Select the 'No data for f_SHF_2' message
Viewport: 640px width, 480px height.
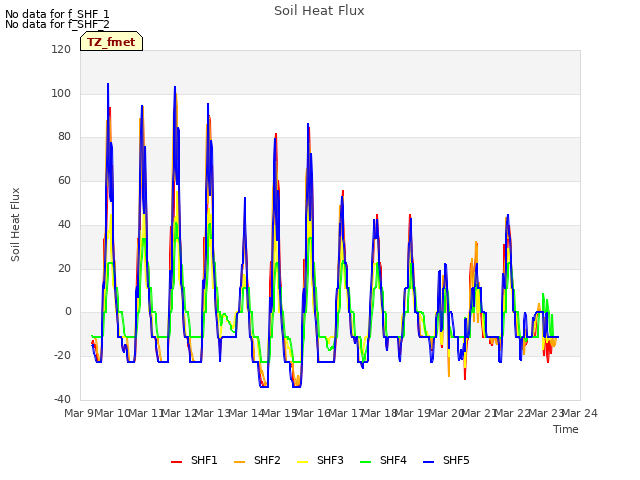coord(57,24)
